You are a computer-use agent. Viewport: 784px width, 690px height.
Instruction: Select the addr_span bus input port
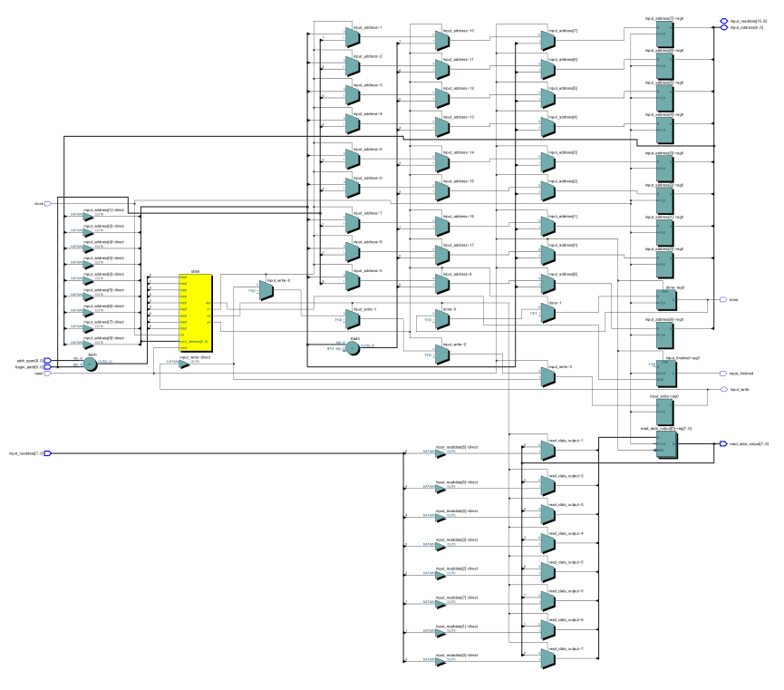(x=48, y=360)
